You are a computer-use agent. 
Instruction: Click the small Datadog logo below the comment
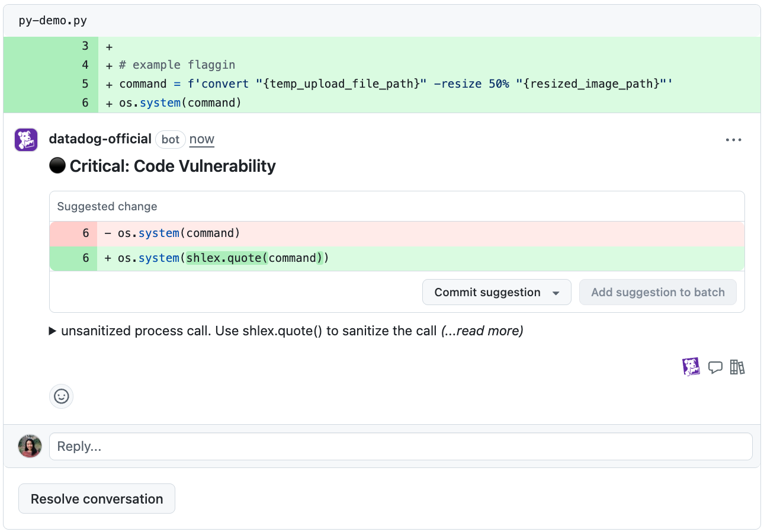[x=691, y=367]
